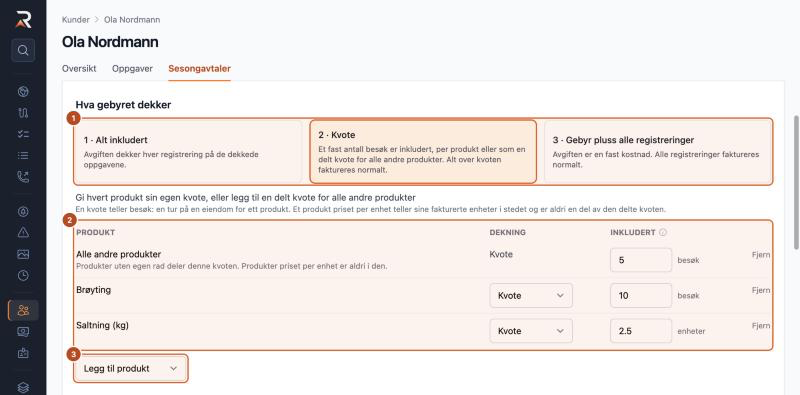Screen dimensions: 800x395
Task: Open the coin icon in the sidebar
Action: pyautogui.click(x=23, y=212)
